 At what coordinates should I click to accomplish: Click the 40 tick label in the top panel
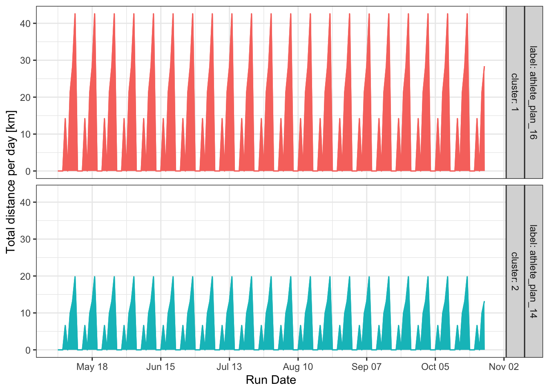tap(25, 24)
